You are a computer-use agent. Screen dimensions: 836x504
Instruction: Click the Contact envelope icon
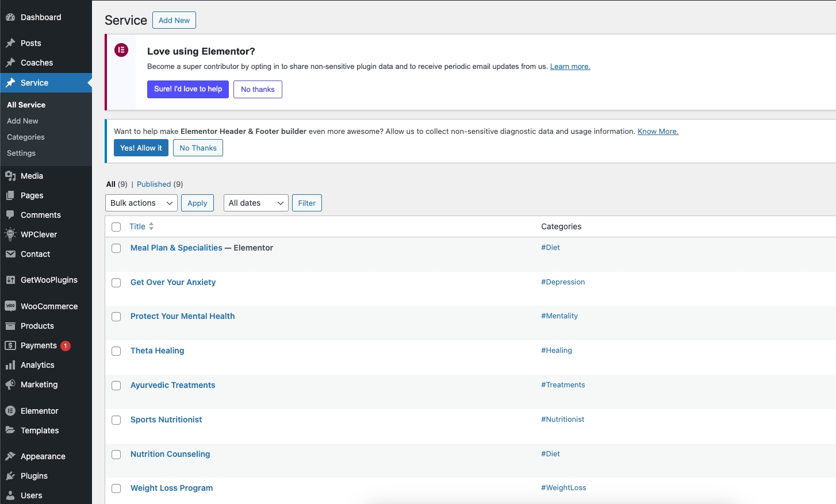pyautogui.click(x=10, y=254)
